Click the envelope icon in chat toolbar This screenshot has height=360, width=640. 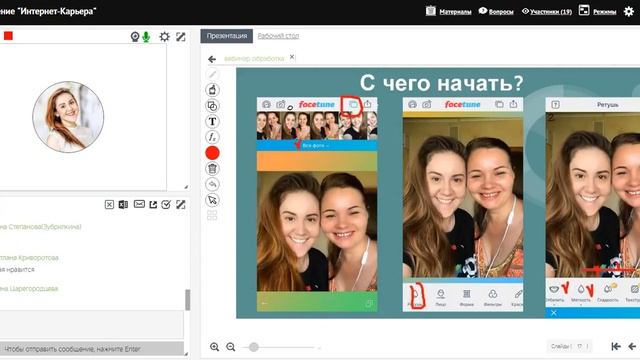tap(139, 204)
